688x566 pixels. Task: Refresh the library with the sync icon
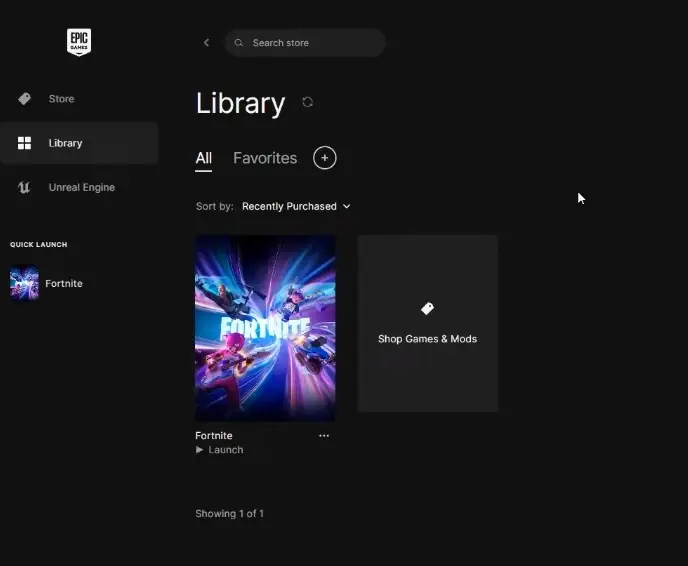(308, 102)
